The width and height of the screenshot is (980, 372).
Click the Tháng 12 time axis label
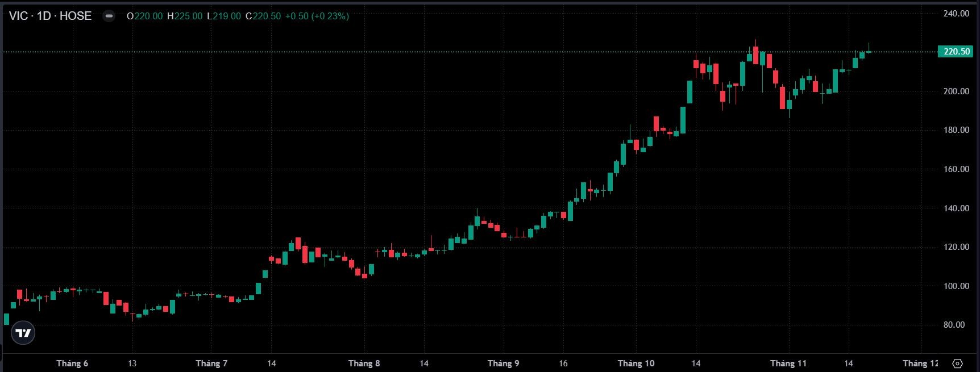pyautogui.click(x=920, y=363)
